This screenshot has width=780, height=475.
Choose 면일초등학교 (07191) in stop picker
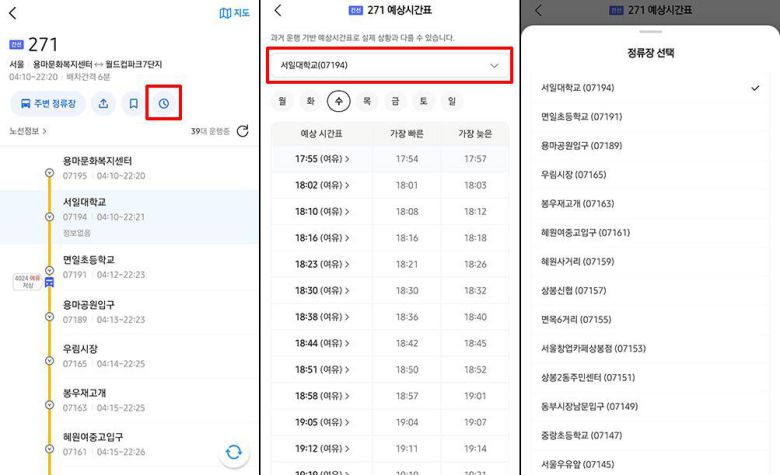click(x=651, y=116)
